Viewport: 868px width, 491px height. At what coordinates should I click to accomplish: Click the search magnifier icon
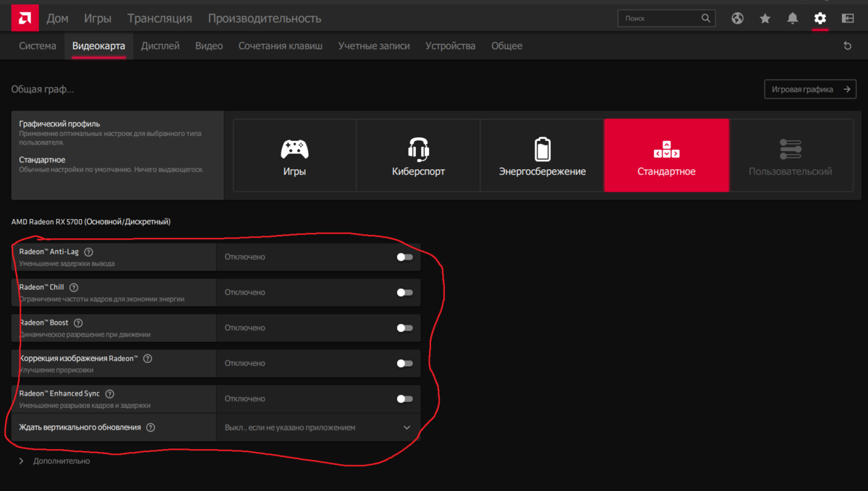point(706,18)
